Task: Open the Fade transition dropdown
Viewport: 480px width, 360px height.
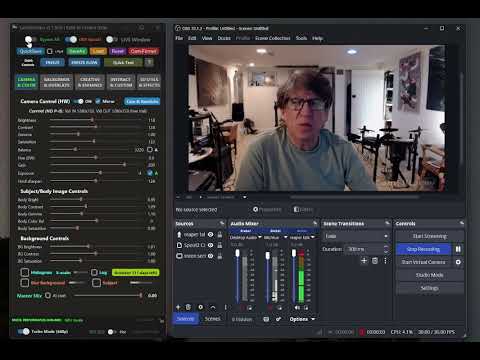Action: coord(356,236)
